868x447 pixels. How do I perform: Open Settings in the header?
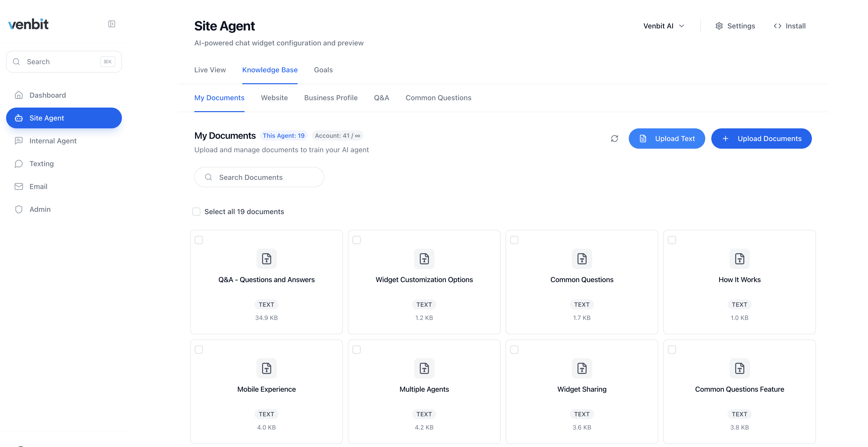(x=735, y=26)
